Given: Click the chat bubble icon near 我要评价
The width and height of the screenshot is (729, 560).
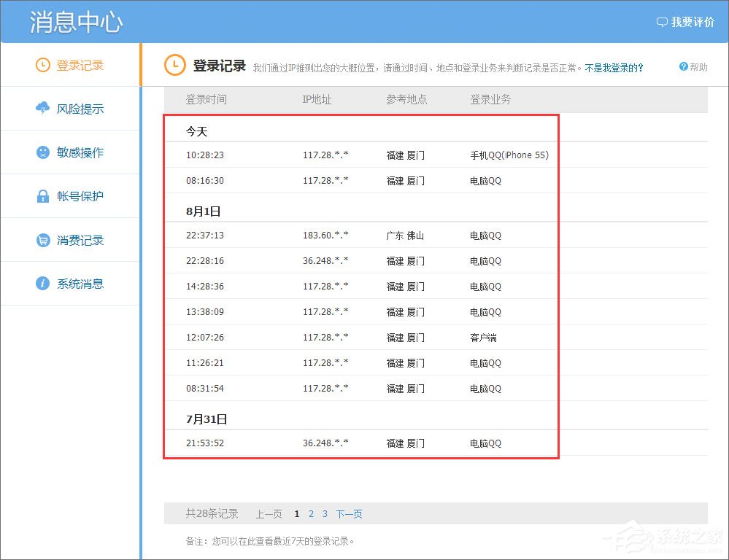Looking at the screenshot, I should pyautogui.click(x=661, y=21).
